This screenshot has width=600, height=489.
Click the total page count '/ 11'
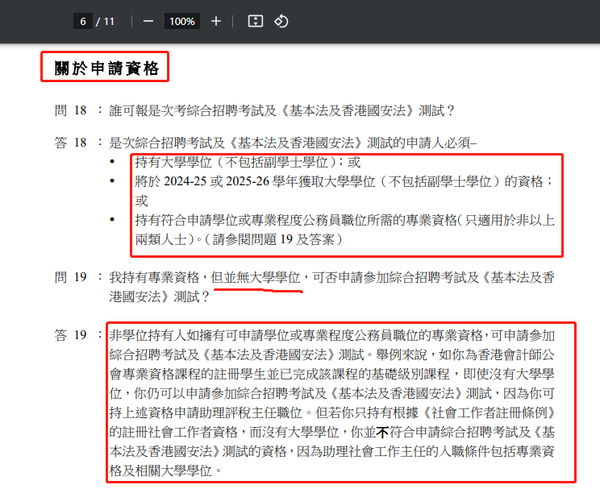[x=105, y=21]
